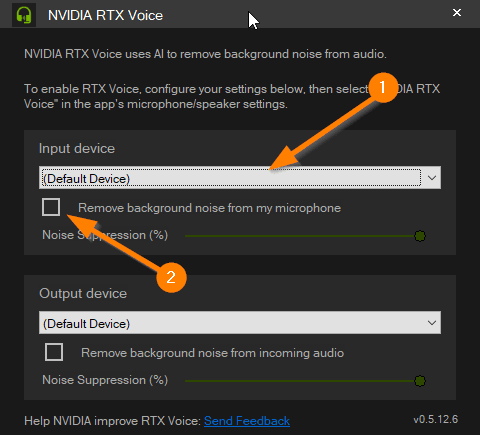Click the NVIDIA RTX Voice title text
Image resolution: width=480 pixels, height=435 pixels.
tap(105, 15)
